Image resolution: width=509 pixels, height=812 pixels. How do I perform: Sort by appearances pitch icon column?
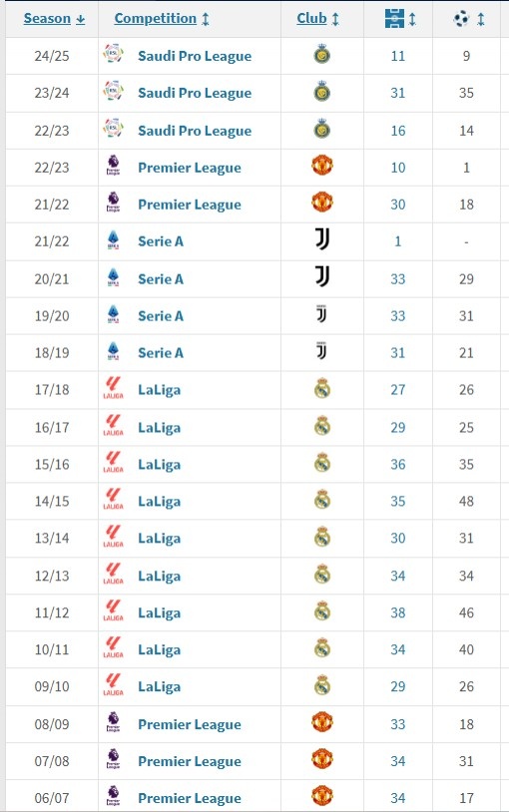click(x=400, y=19)
